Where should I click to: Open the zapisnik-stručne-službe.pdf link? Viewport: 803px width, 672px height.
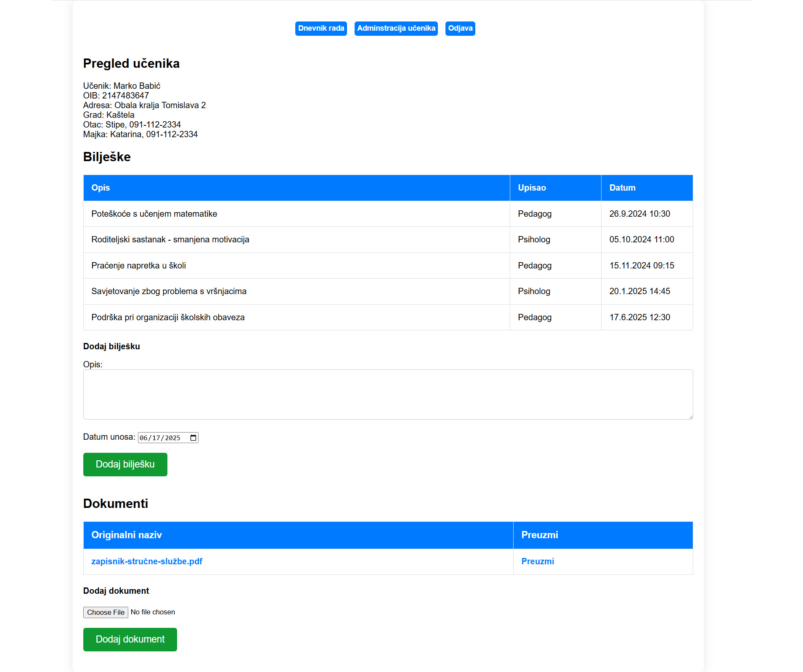pos(147,561)
